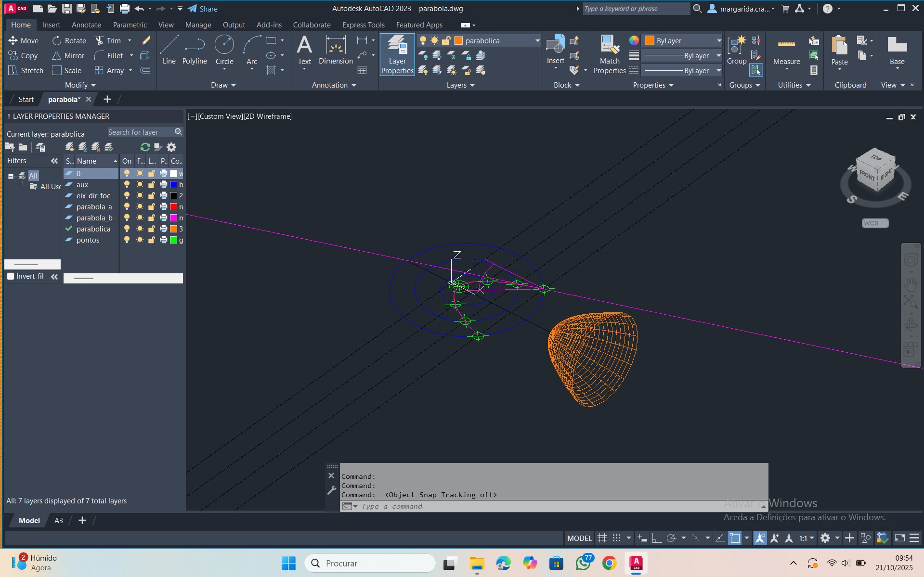Check the Invert filter checkbox
Image resolution: width=924 pixels, height=577 pixels.
[11, 276]
